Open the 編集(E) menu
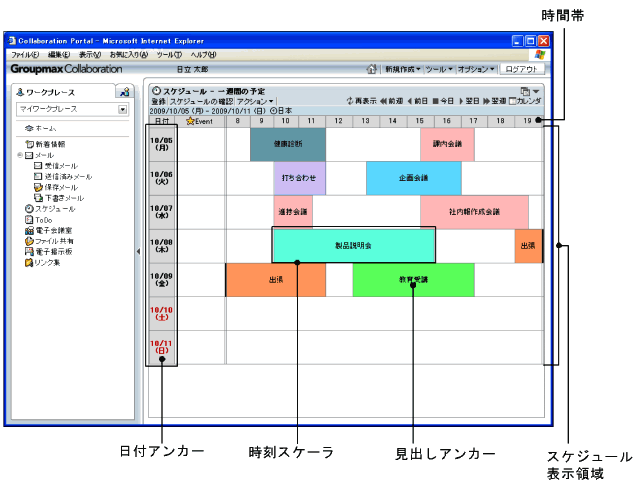This screenshot has height=486, width=637. coord(58,54)
